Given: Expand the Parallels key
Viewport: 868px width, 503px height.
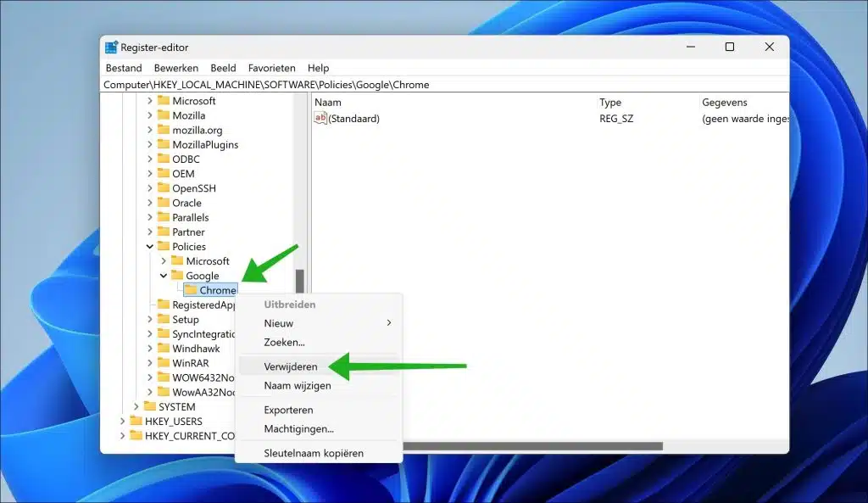Looking at the screenshot, I should click(x=149, y=217).
